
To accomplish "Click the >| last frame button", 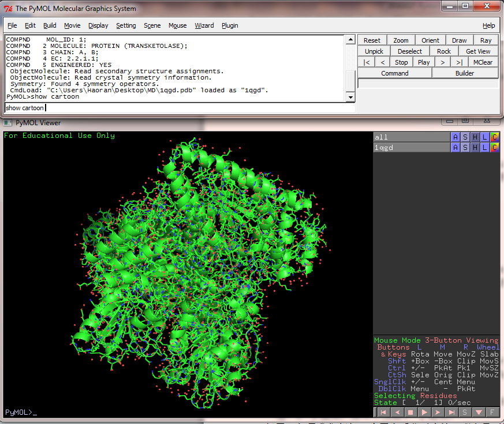I will click(460, 62).
